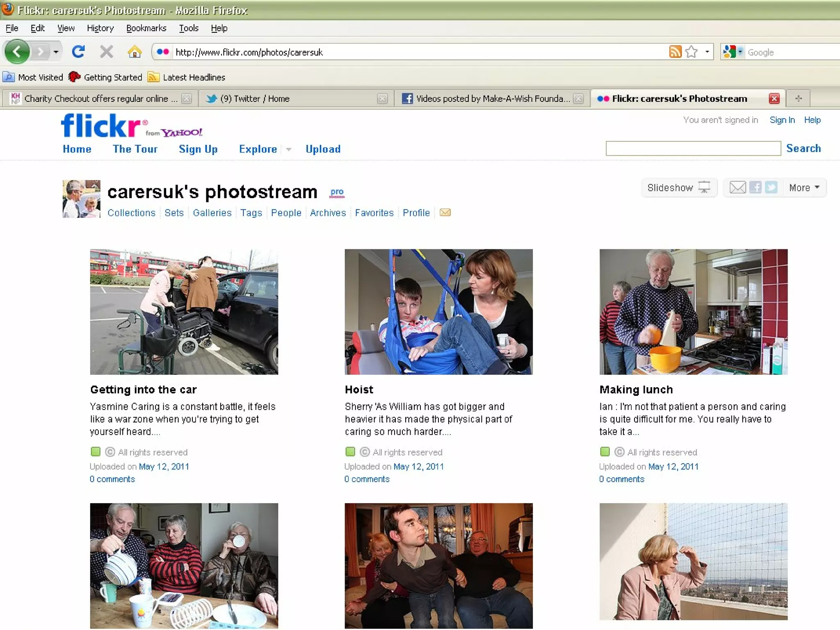Go back with the green arrow button
Screen dimensions: 840x630
tap(17, 52)
